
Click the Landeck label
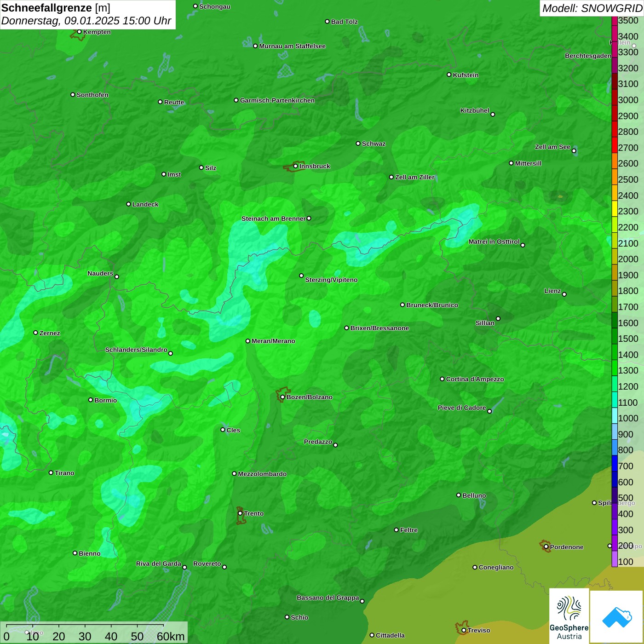click(x=145, y=204)
